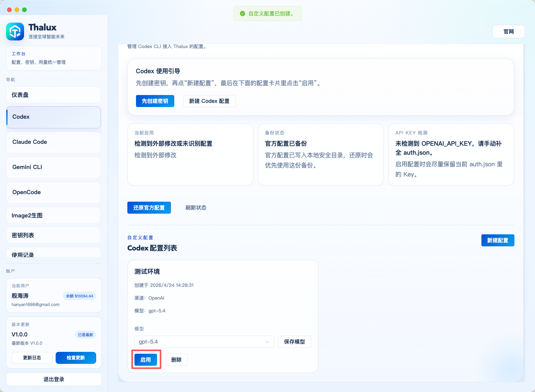Image resolution: width=535 pixels, height=392 pixels.
Task: Click 先创建密钥 in the guide
Action: click(155, 101)
